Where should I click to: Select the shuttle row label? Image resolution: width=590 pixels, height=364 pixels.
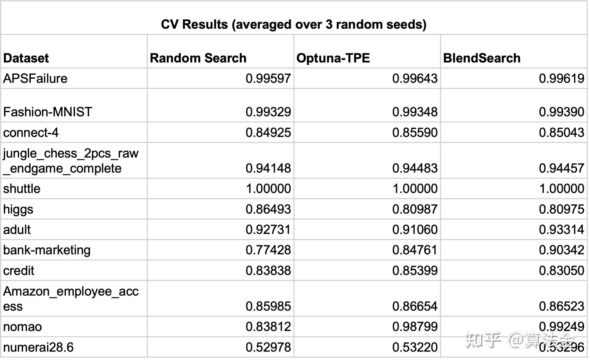click(x=22, y=189)
